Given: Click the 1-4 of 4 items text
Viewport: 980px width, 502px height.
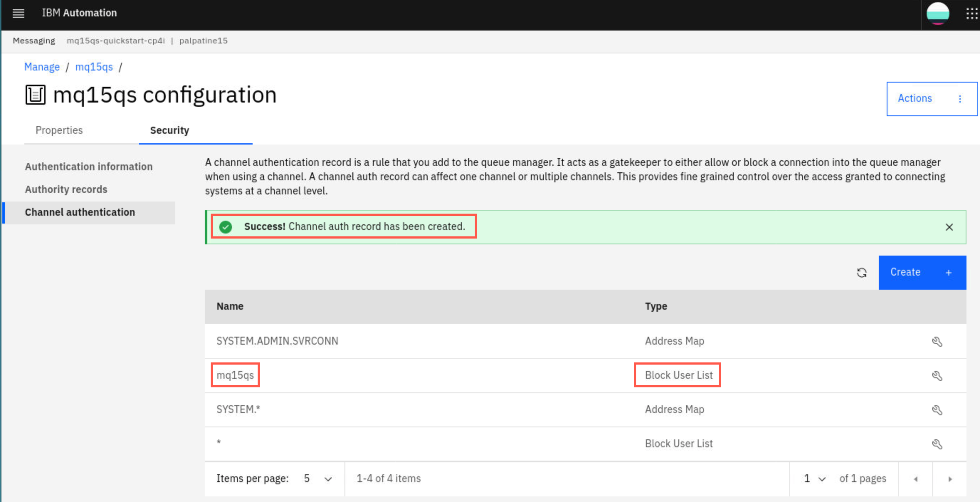Looking at the screenshot, I should (389, 479).
